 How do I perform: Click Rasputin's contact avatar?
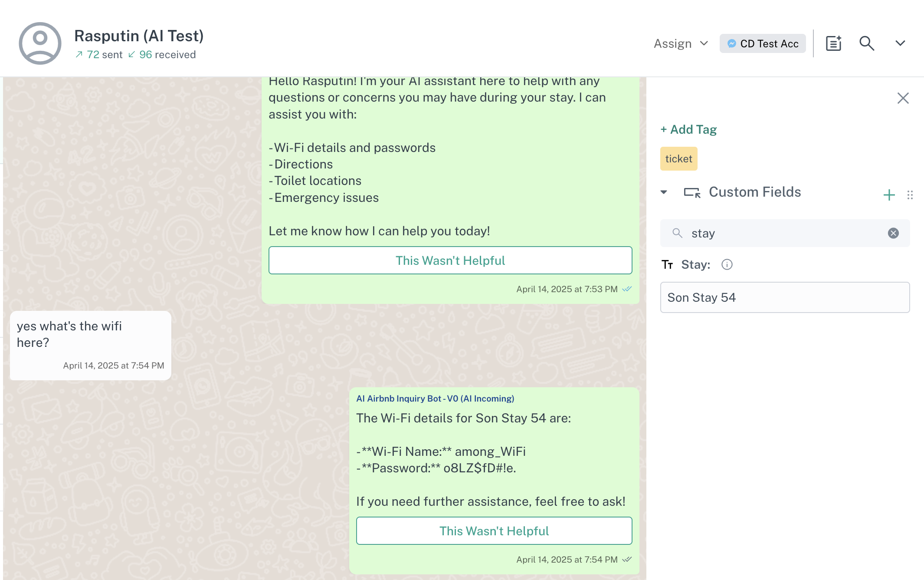point(40,42)
